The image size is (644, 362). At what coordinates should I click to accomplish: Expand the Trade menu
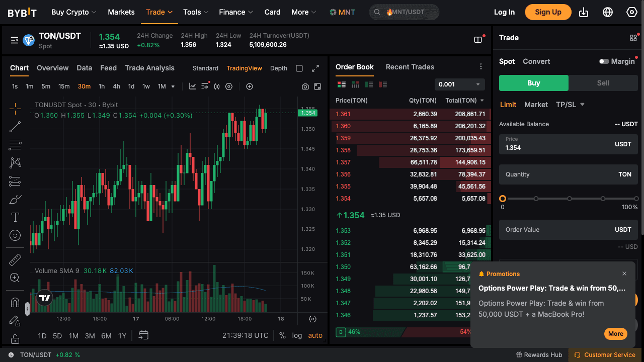159,12
